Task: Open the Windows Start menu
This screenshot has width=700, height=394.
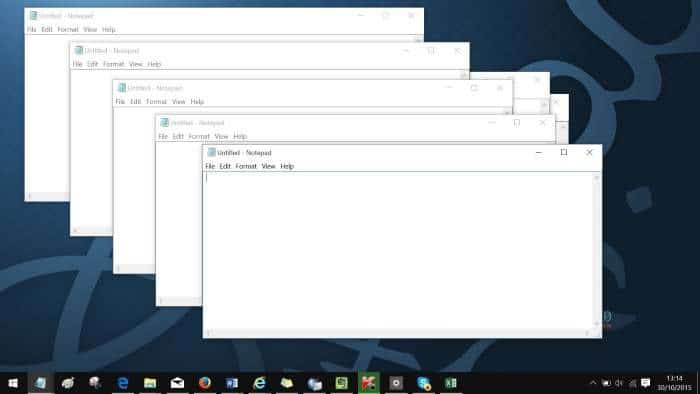Action: [x=13, y=383]
